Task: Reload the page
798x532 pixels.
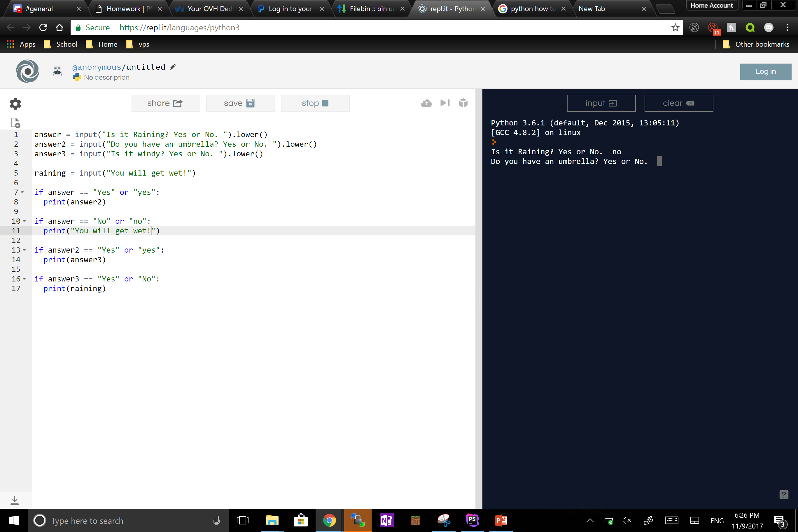Action: [x=43, y=27]
